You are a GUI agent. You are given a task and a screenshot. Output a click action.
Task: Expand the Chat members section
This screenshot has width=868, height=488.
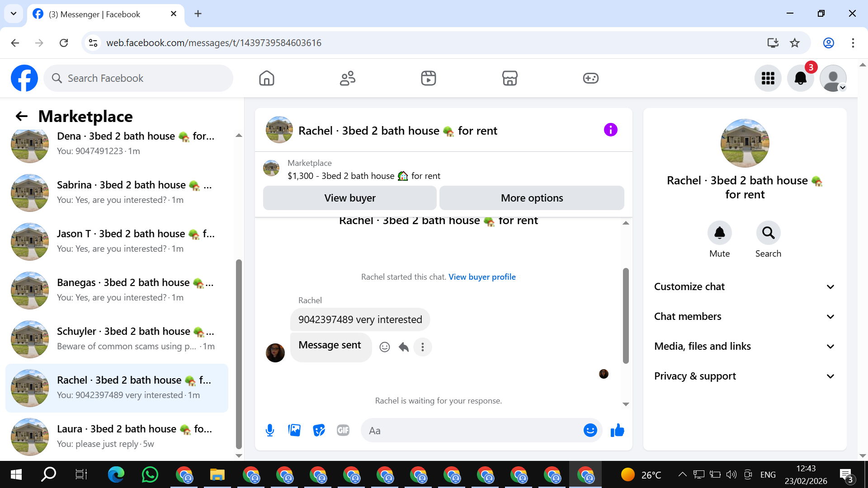745,316
